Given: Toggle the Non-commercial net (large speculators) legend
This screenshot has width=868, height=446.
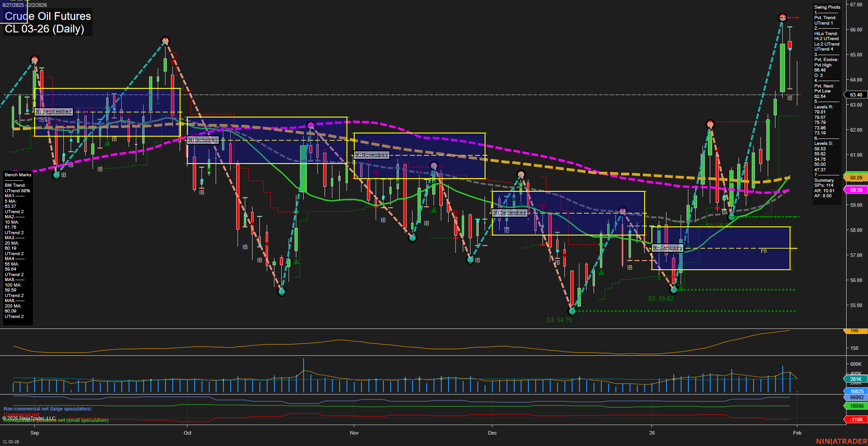Looking at the screenshot, I should [x=47, y=409].
